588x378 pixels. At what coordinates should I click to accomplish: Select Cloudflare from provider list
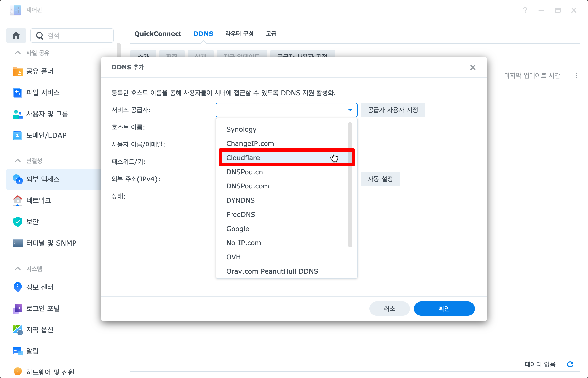pyautogui.click(x=243, y=158)
